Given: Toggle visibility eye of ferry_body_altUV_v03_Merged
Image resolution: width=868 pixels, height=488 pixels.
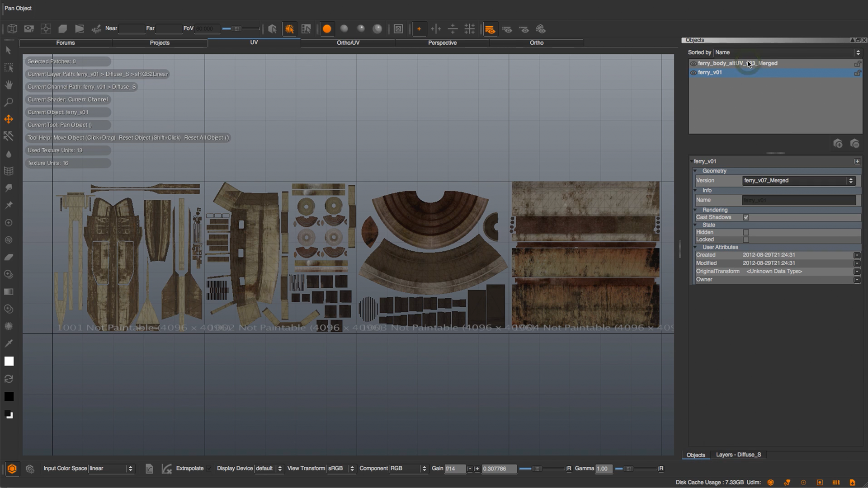Looking at the screenshot, I should click(693, 64).
